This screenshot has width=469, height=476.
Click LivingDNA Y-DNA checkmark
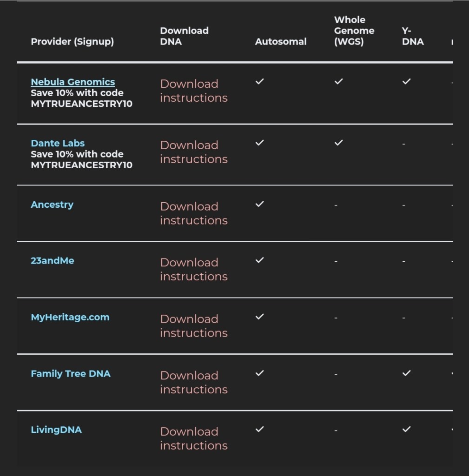[406, 429]
